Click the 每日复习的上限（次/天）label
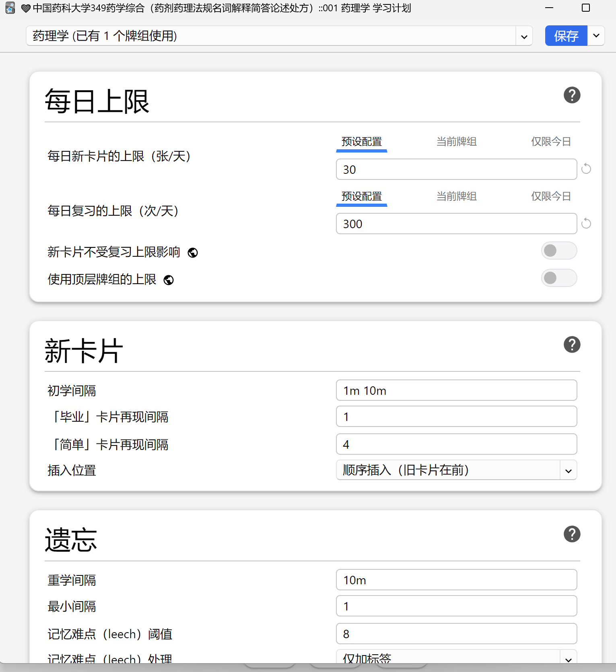Screen dimensions: 616x672 coord(113,211)
